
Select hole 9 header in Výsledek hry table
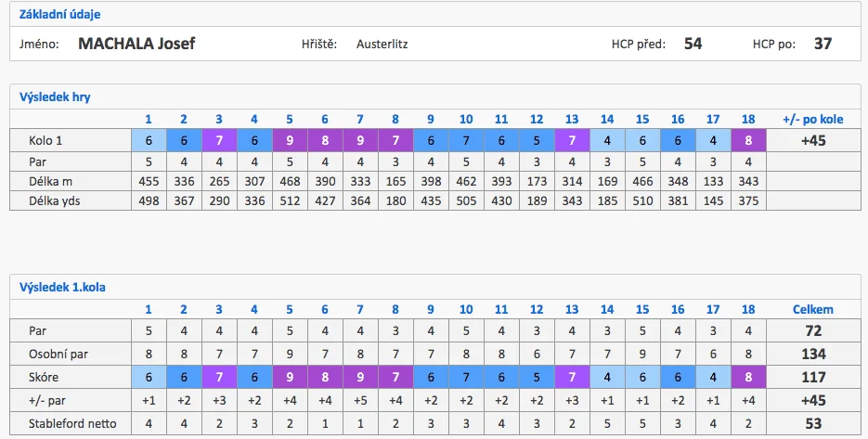pos(431,119)
